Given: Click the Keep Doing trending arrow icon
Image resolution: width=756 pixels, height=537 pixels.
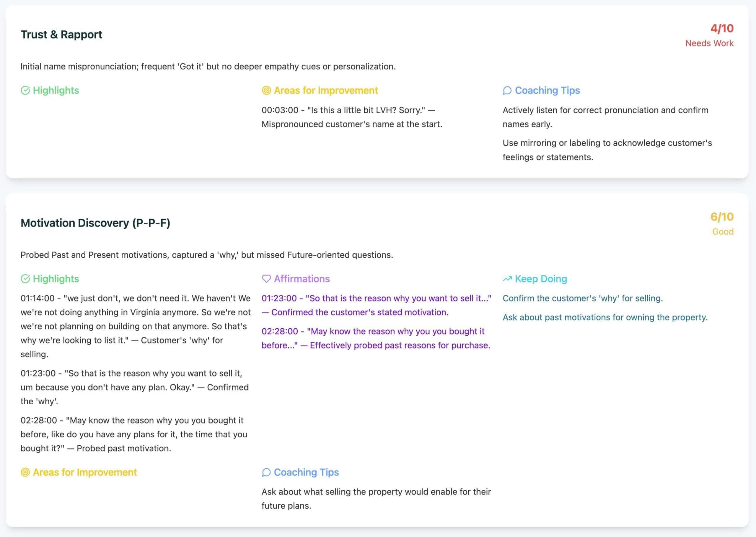Looking at the screenshot, I should coord(507,279).
